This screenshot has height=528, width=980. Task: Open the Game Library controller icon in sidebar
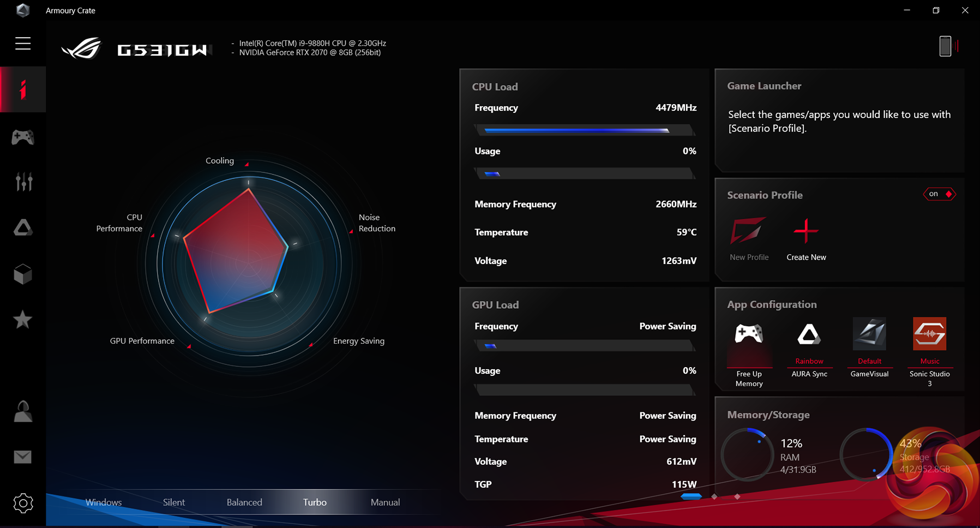coord(23,137)
